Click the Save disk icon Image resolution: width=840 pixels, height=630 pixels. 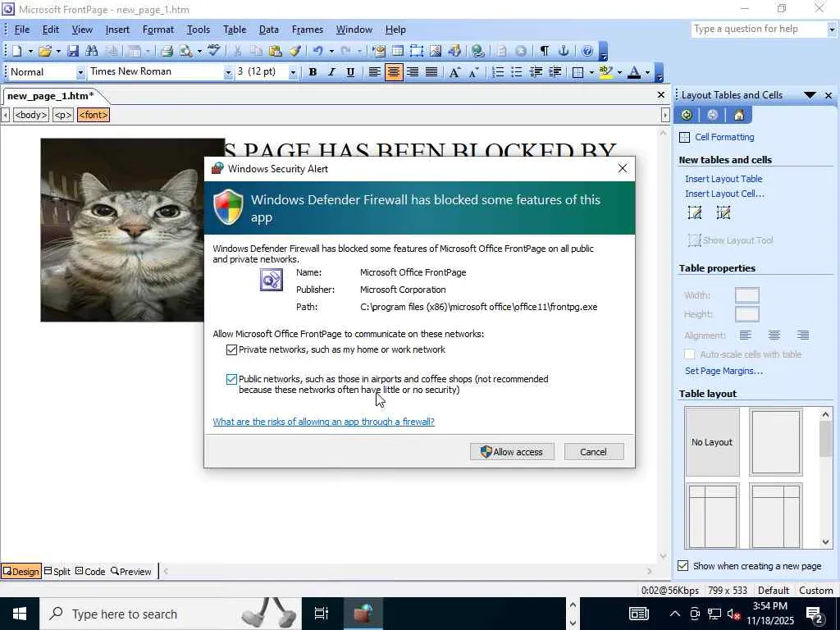click(73, 51)
